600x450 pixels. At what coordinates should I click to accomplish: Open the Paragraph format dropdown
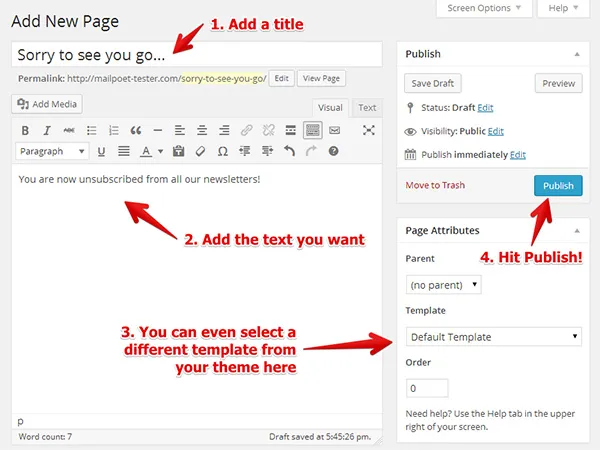[x=53, y=152]
